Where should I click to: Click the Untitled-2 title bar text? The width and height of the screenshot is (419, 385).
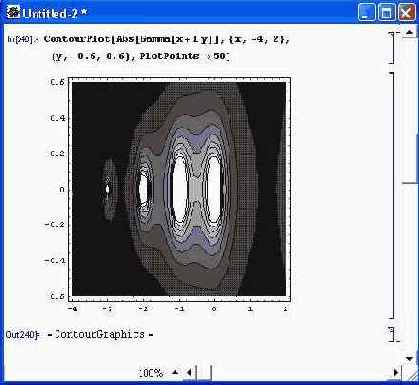55,13
